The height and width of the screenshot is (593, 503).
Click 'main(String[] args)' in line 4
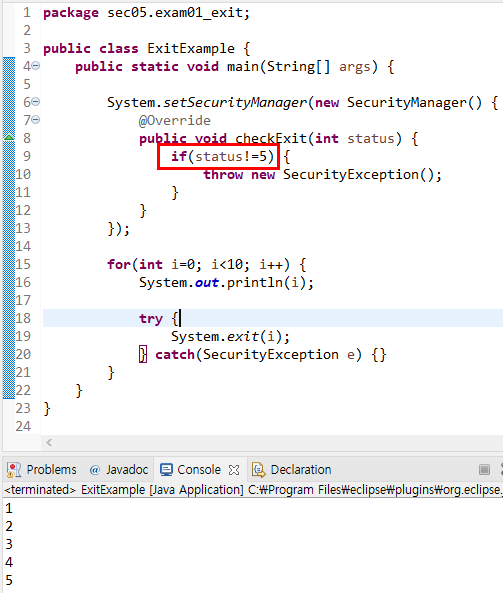pyautogui.click(x=302, y=67)
